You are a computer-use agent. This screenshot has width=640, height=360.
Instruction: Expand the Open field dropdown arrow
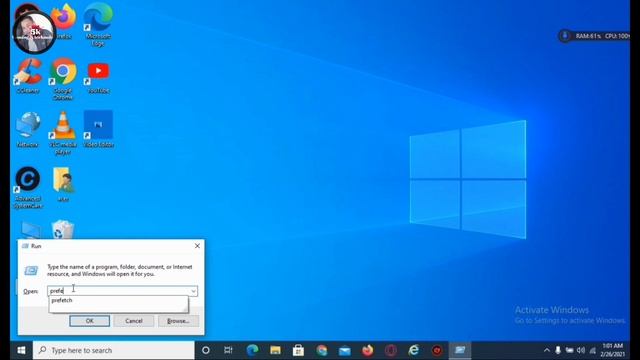point(193,291)
